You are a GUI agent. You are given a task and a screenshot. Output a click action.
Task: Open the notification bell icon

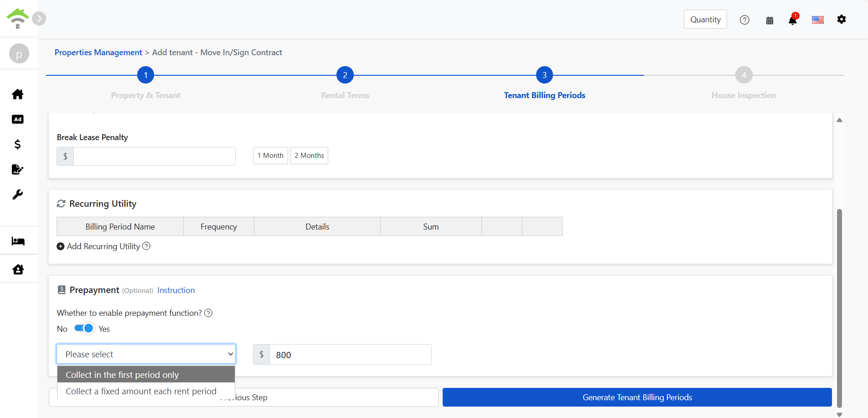pos(792,20)
